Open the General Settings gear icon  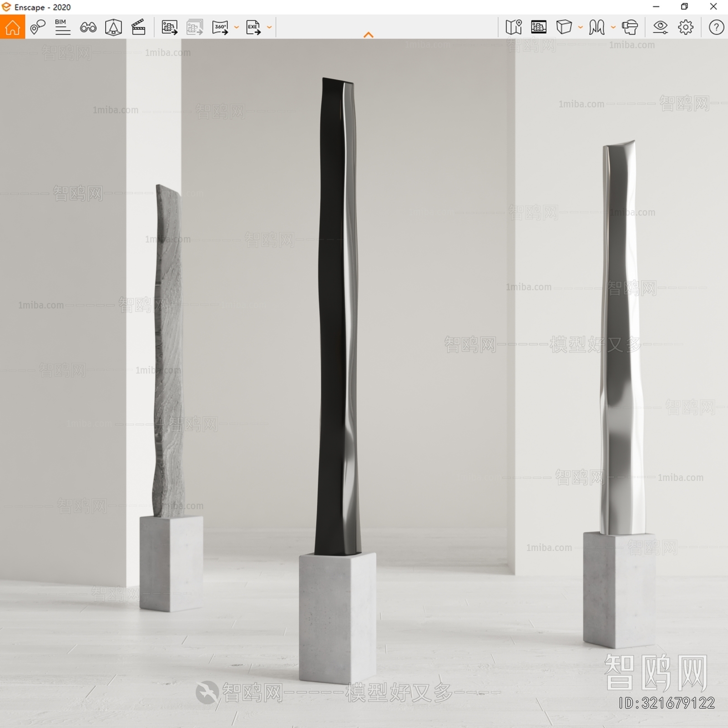tap(686, 27)
